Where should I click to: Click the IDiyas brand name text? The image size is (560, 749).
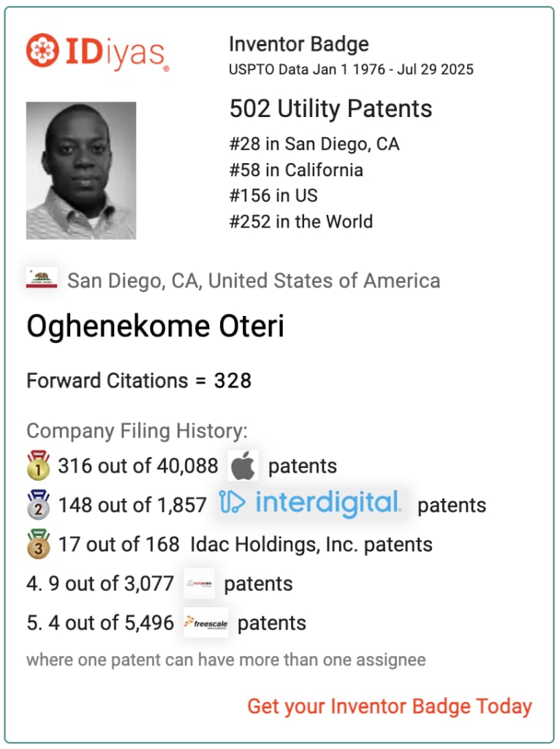pos(117,53)
